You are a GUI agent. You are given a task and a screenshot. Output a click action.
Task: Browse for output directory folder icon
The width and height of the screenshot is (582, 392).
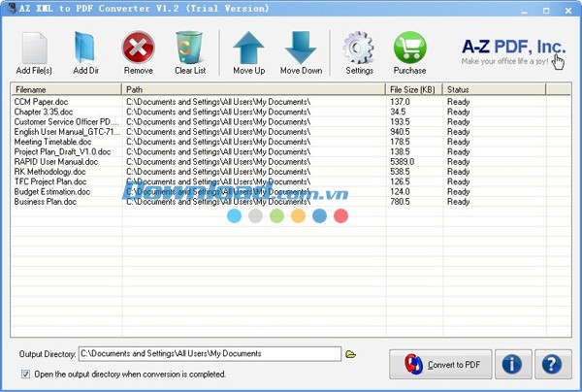tap(350, 354)
